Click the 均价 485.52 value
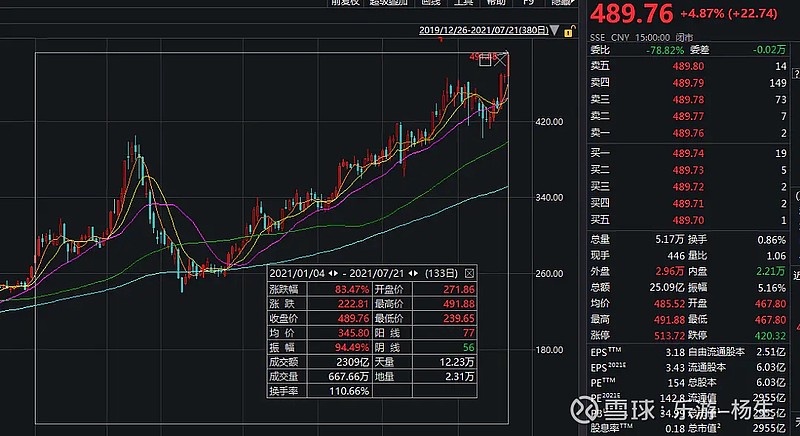 point(669,303)
